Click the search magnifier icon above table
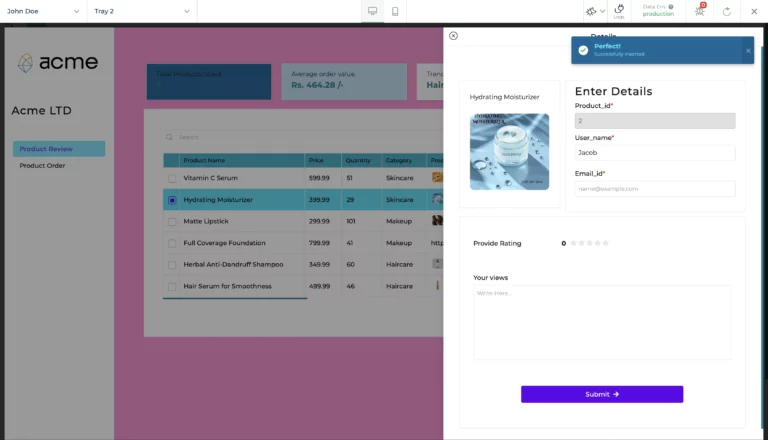Screen dimensions: 768x440 pyautogui.click(x=170, y=137)
